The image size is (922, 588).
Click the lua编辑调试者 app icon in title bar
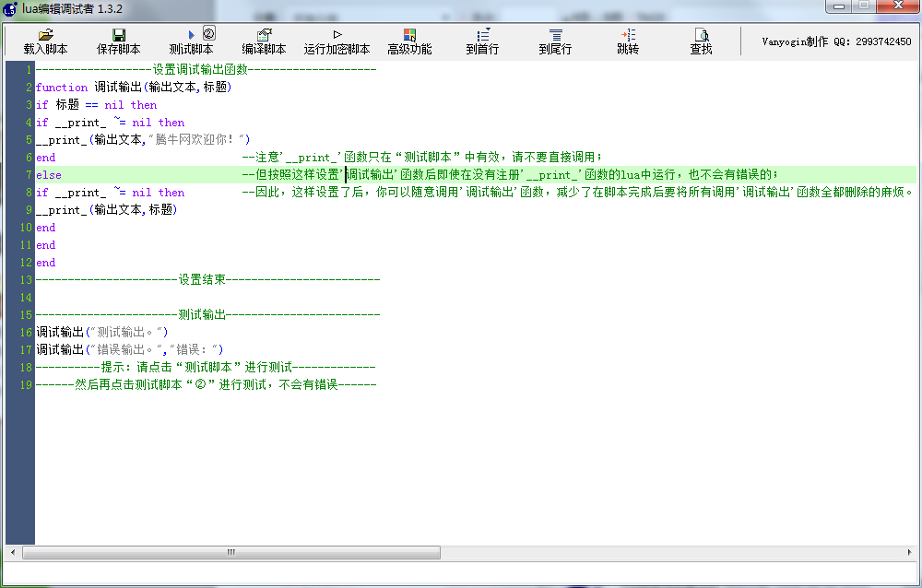click(10, 9)
